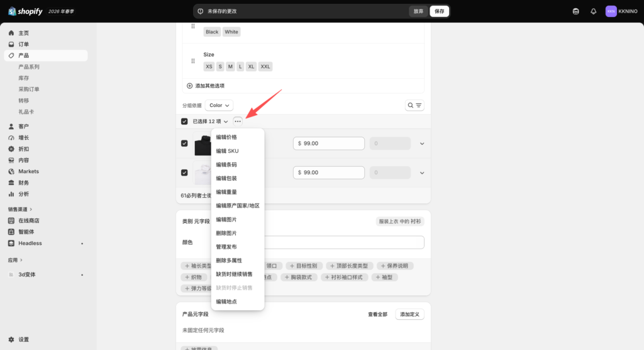Choose 编辑 SKU from the menu
The height and width of the screenshot is (350, 644).
237,151
